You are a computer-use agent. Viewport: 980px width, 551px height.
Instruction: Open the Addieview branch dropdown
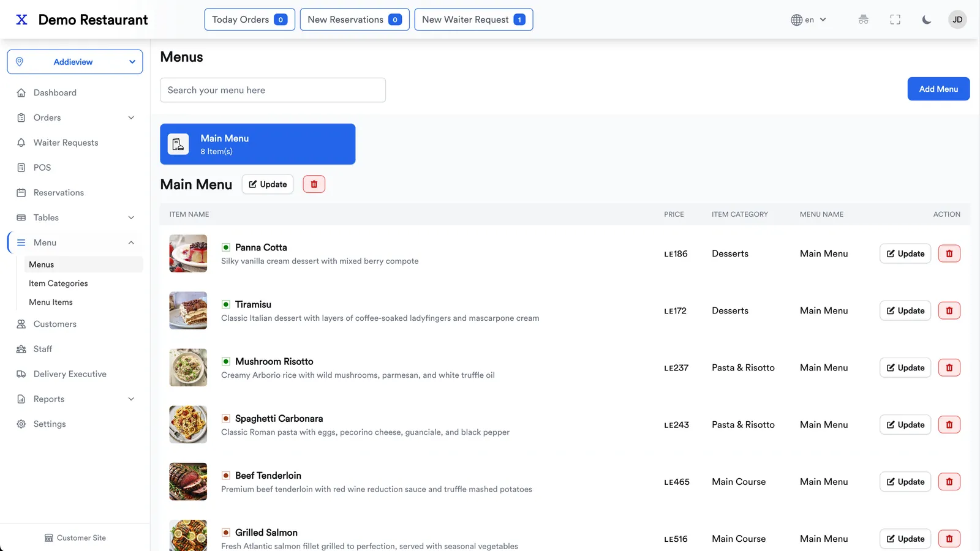(x=75, y=62)
